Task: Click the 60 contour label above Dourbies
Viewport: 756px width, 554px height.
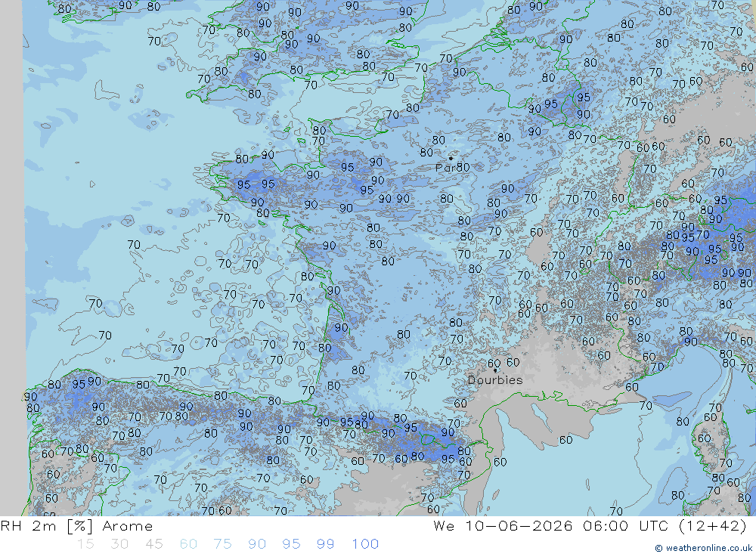Action: click(494, 364)
